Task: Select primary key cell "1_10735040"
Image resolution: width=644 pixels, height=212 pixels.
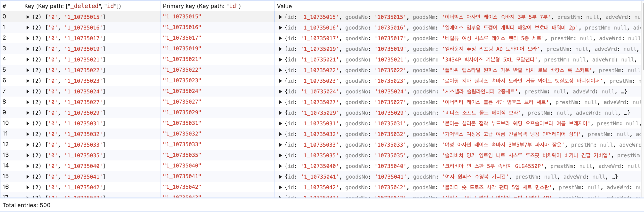Action: tap(182, 166)
